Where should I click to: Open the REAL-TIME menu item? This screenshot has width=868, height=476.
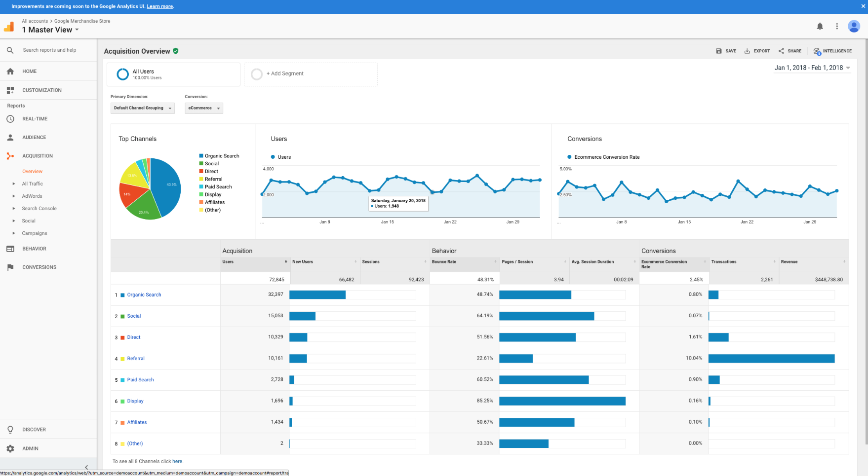(35, 119)
